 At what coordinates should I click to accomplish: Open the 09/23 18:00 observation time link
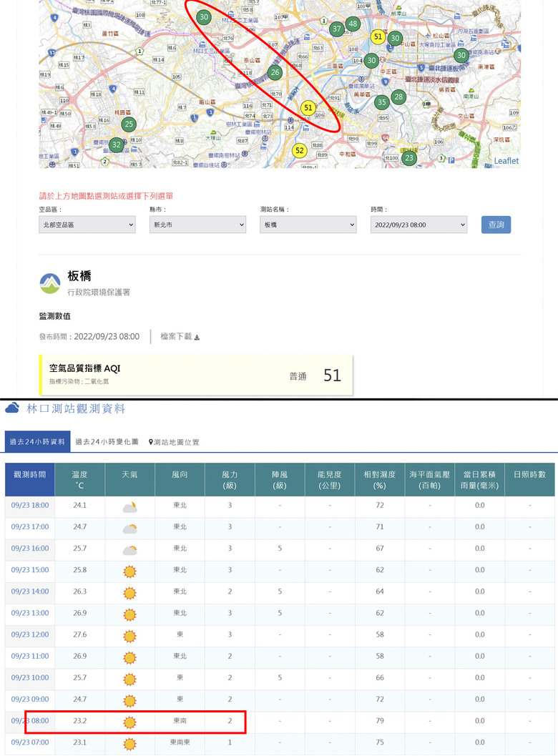click(x=30, y=505)
